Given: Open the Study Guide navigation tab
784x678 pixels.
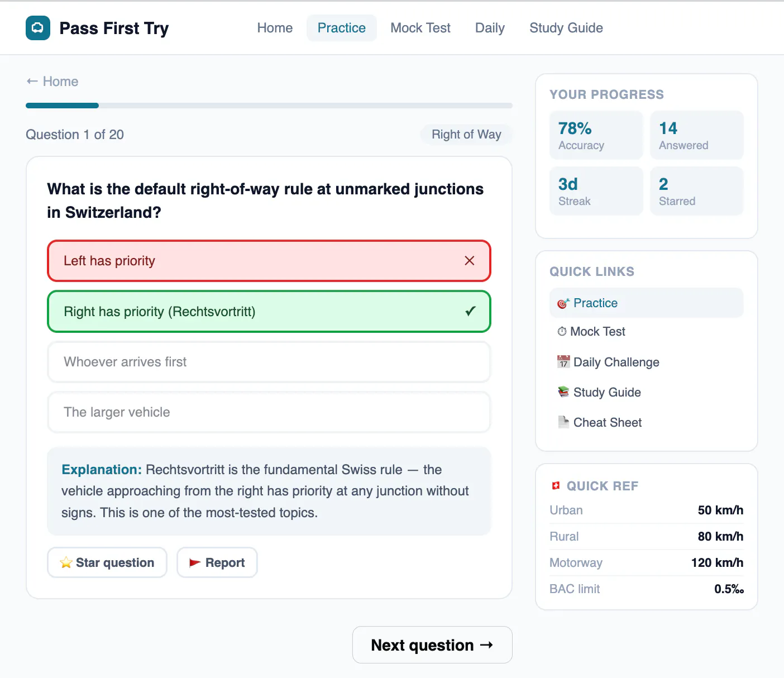Looking at the screenshot, I should [566, 28].
